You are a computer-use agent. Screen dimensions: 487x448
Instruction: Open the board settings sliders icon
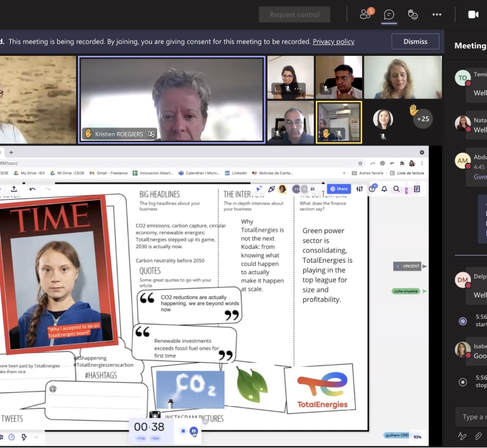(x=360, y=189)
